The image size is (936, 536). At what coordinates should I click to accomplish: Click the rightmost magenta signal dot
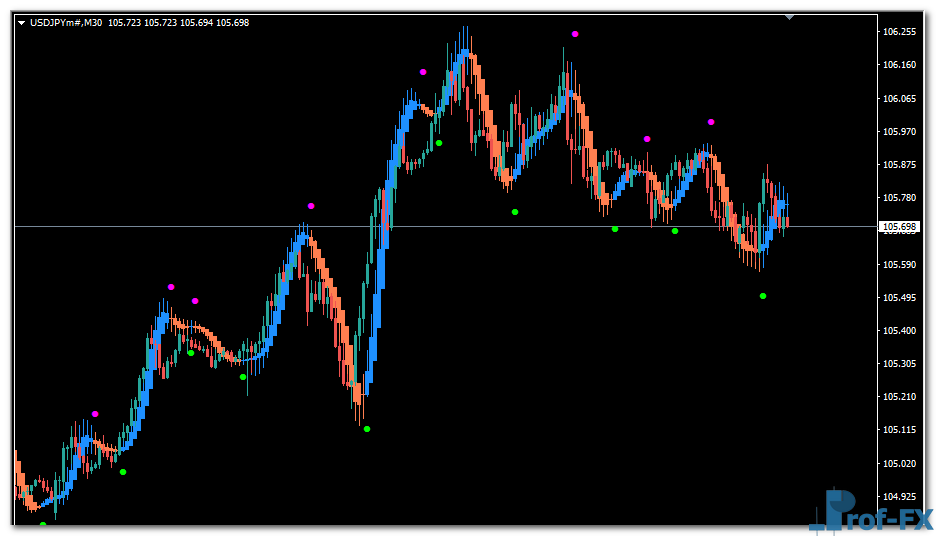(711, 122)
